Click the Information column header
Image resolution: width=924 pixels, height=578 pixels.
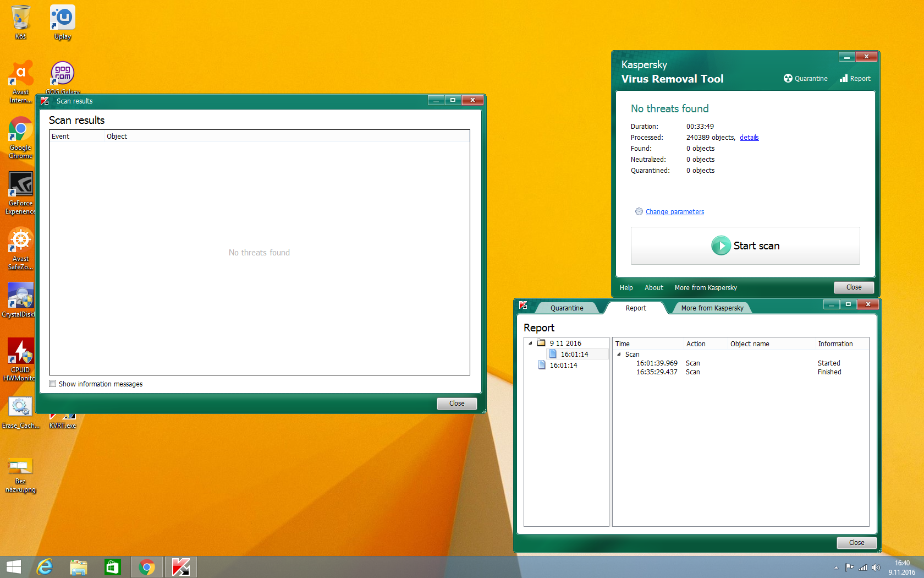[x=842, y=343]
